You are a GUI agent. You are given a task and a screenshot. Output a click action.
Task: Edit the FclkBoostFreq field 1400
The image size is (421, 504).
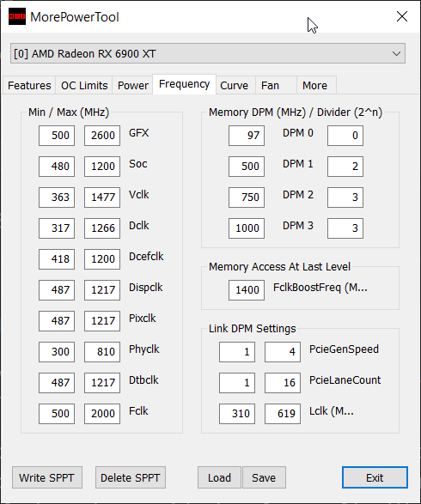(247, 290)
